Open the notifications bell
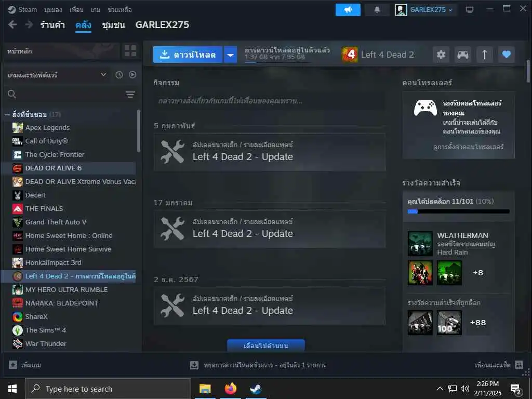Screen dimensions: 532x399 (377, 10)
